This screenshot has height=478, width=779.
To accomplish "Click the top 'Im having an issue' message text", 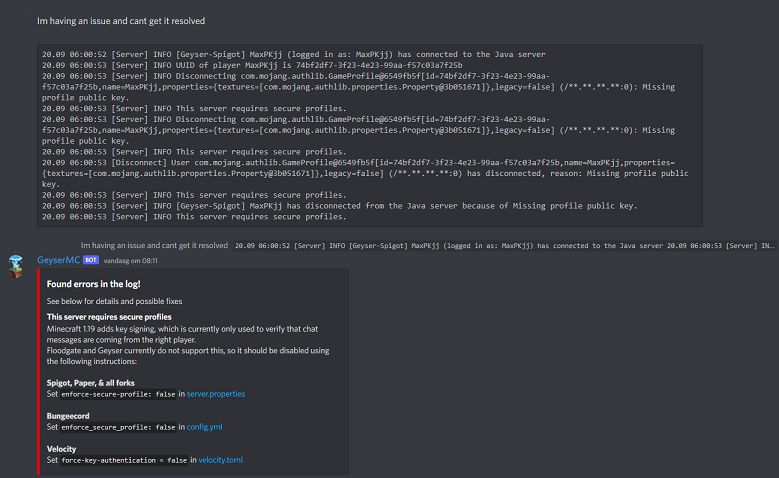I will (x=122, y=20).
